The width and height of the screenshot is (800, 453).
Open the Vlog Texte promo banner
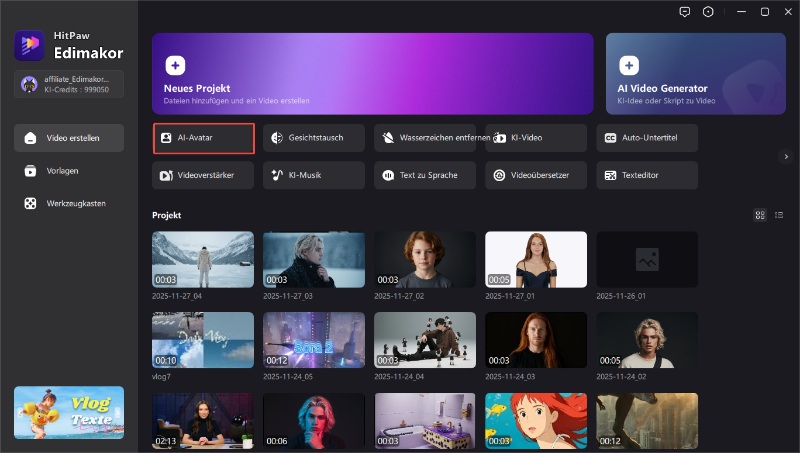coord(69,413)
